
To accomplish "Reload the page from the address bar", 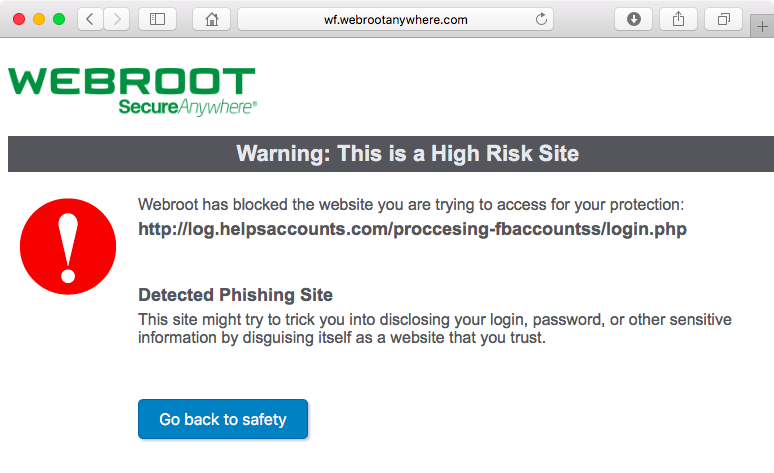I will [542, 19].
